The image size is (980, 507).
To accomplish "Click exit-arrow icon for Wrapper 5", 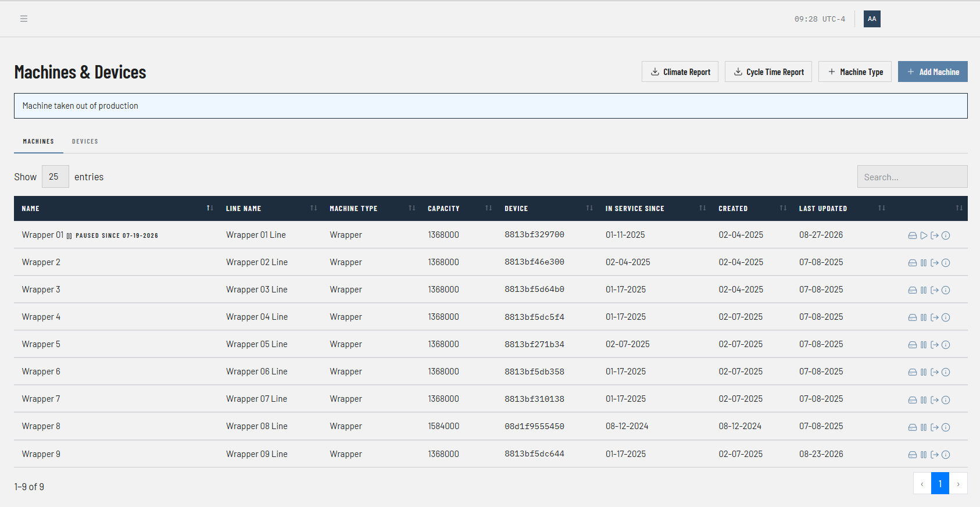I will tap(935, 345).
